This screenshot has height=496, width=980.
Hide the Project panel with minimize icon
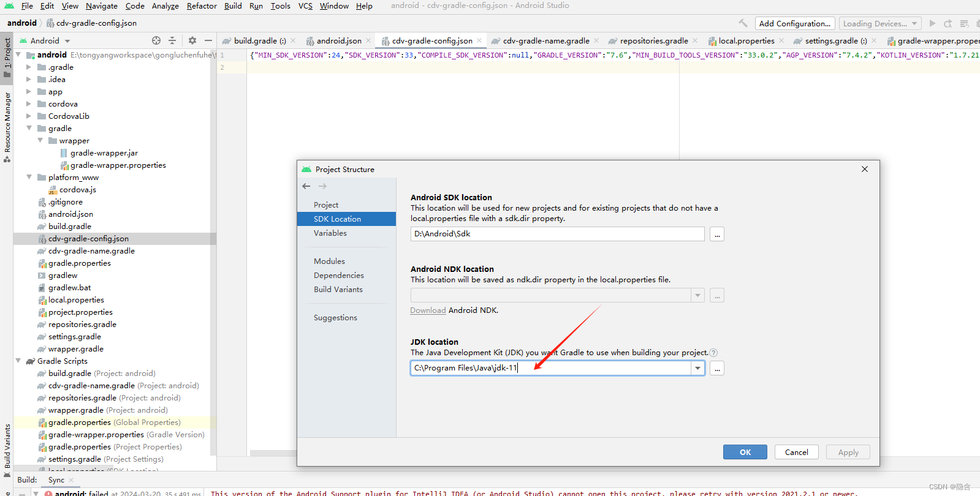click(x=208, y=40)
